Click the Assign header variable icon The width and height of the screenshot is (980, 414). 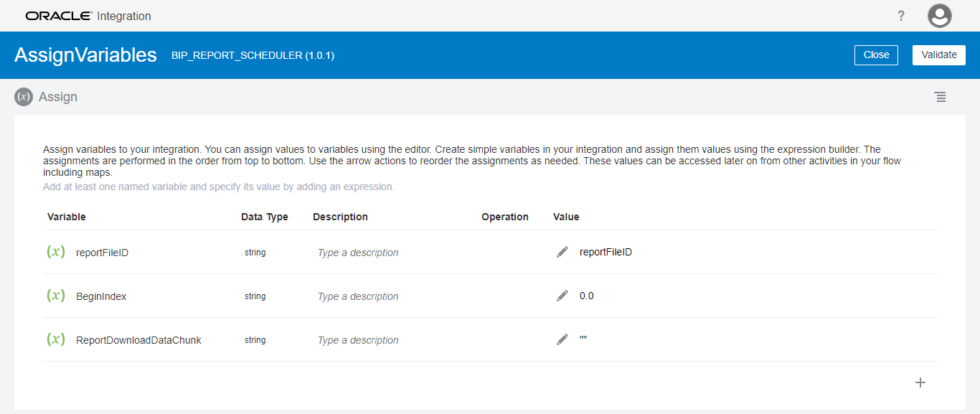click(x=23, y=97)
